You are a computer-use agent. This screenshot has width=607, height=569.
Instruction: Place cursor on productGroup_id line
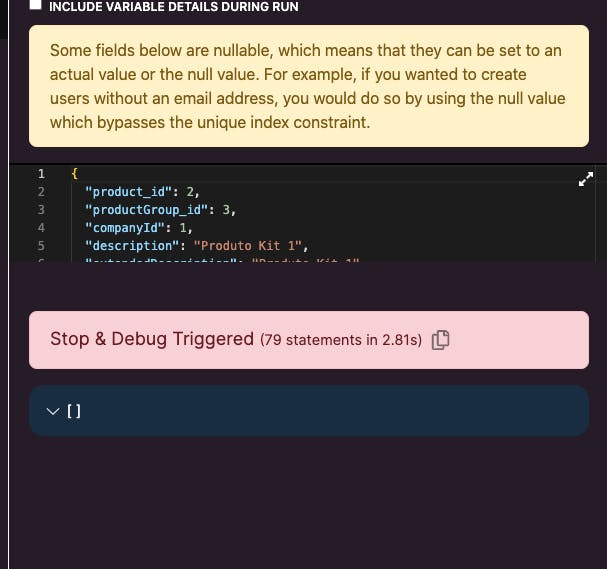pos(160,210)
